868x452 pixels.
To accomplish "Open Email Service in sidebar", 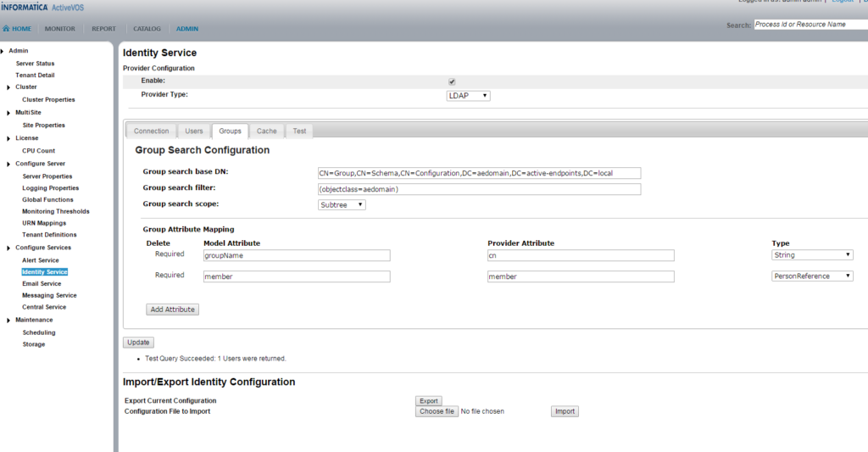I will tap(42, 283).
